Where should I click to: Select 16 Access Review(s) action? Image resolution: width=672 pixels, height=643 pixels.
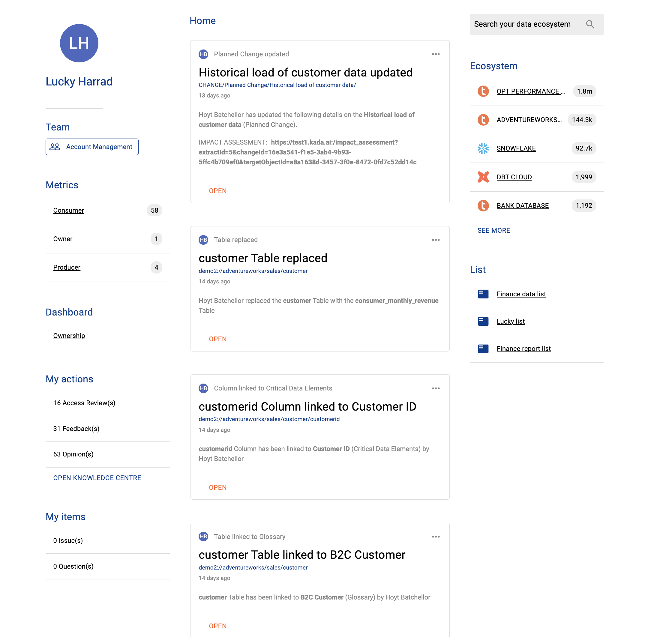coord(84,403)
